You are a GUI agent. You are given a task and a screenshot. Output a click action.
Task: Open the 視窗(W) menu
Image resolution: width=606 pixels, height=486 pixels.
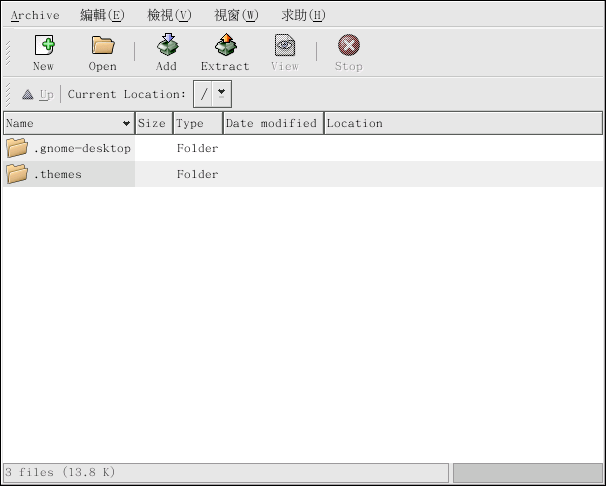pyautogui.click(x=236, y=15)
